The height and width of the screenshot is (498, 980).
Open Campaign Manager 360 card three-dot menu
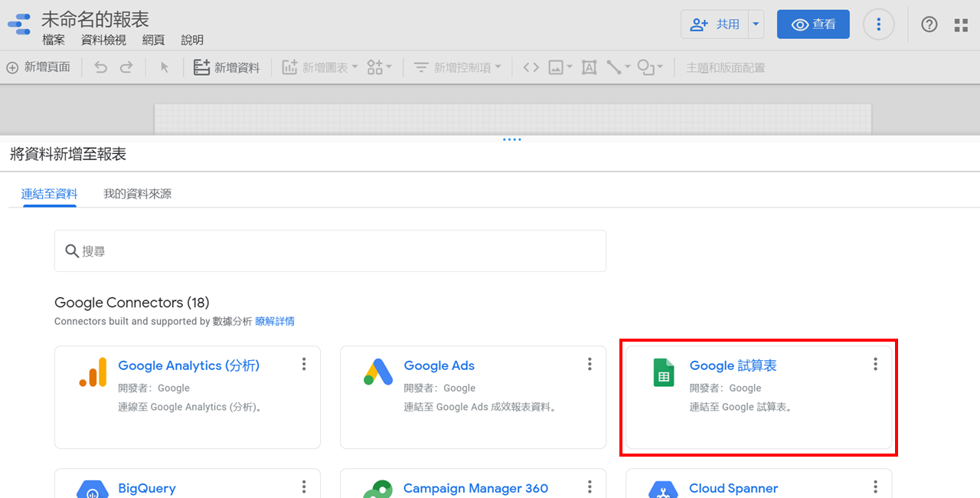[590, 487]
